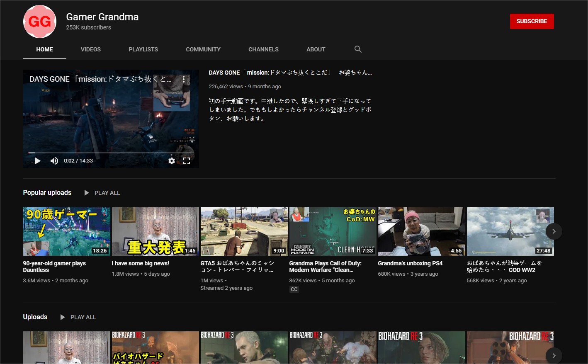
Task: Click the '568K views • 2 years ago' text
Action: point(497,281)
